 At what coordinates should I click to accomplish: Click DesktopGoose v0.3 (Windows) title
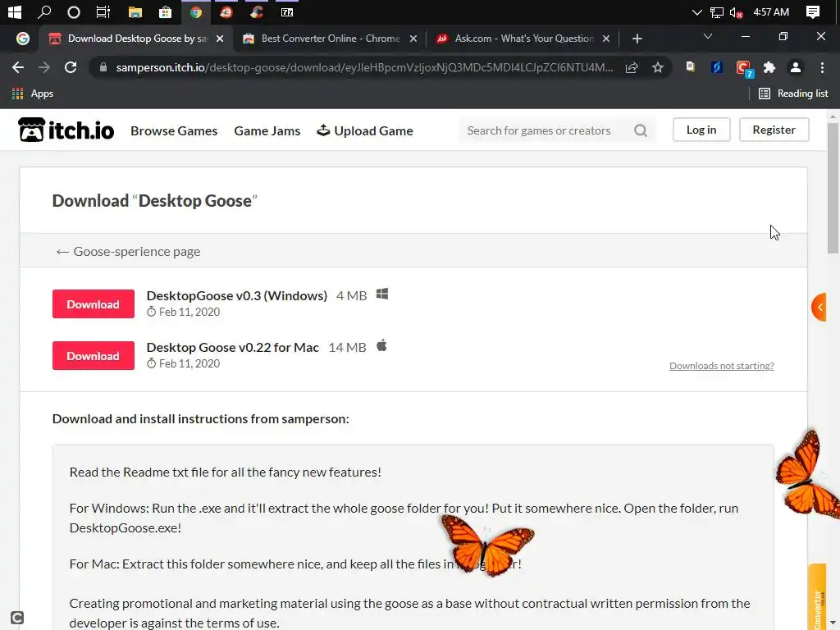(x=237, y=295)
